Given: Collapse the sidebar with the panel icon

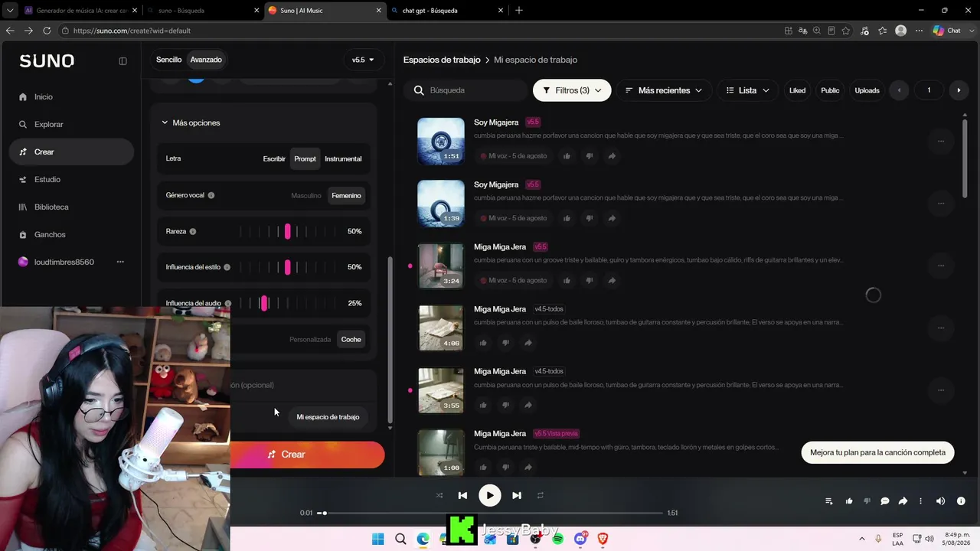Looking at the screenshot, I should click(x=122, y=61).
